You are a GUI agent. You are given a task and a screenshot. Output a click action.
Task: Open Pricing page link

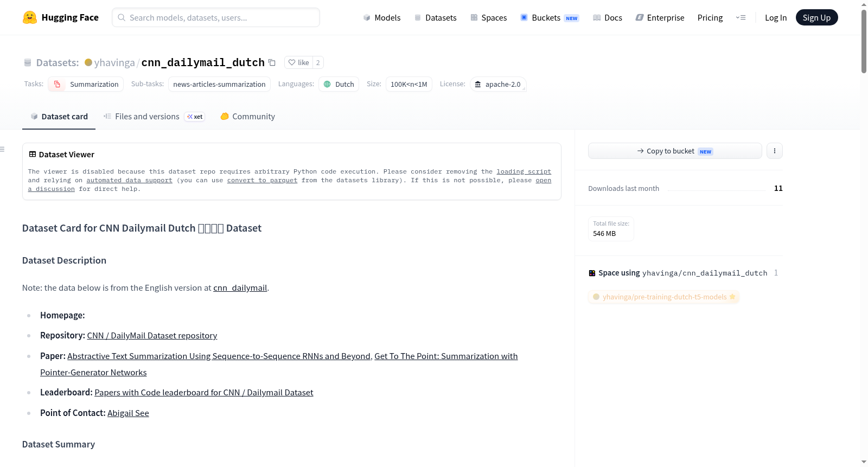tap(710, 18)
